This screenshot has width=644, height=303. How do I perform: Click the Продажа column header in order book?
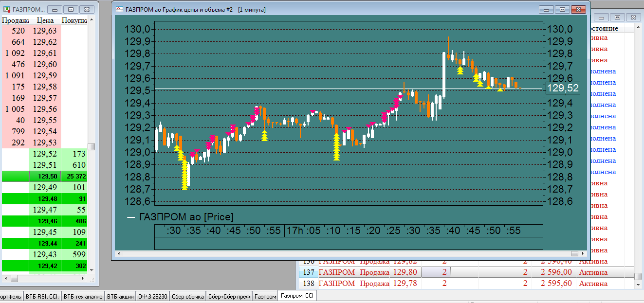pos(16,21)
